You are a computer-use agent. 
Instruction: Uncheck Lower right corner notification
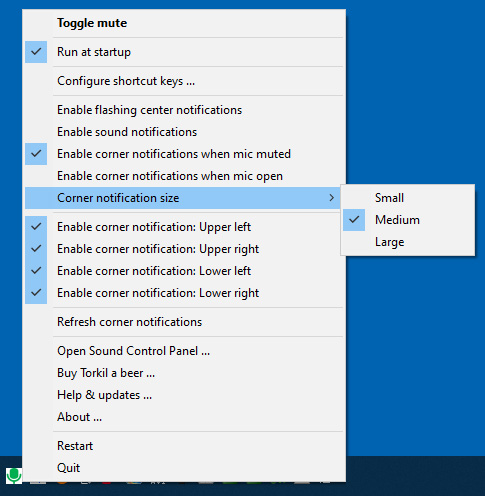(x=184, y=293)
